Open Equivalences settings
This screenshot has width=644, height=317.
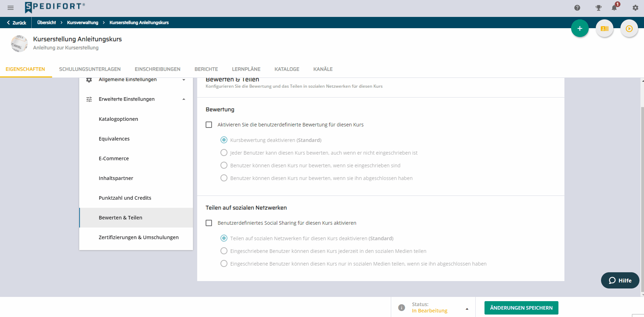click(136, 139)
